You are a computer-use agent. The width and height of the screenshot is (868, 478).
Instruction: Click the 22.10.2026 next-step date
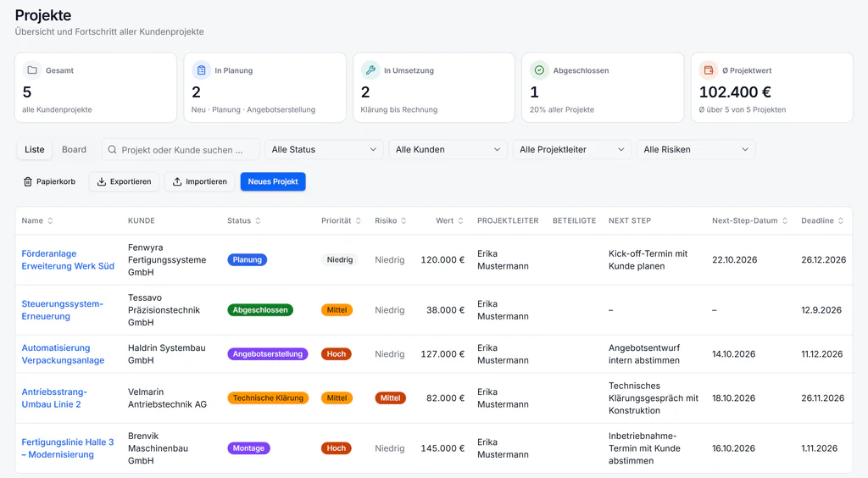click(x=734, y=260)
